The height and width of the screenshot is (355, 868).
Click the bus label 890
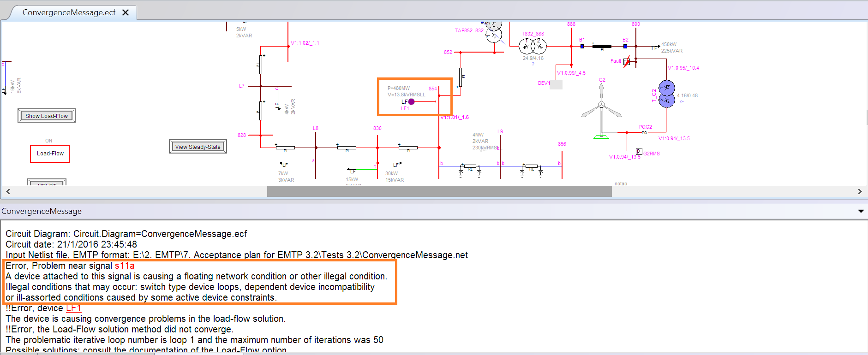[636, 24]
